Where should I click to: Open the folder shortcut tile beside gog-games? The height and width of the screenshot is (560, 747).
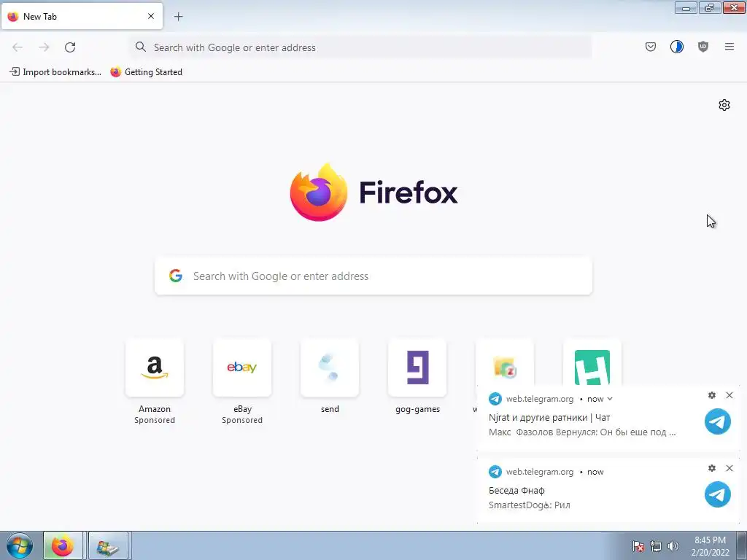pyautogui.click(x=505, y=362)
